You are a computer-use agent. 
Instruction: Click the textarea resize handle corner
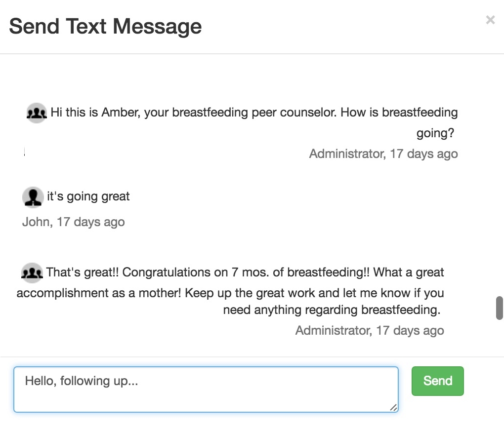394,407
